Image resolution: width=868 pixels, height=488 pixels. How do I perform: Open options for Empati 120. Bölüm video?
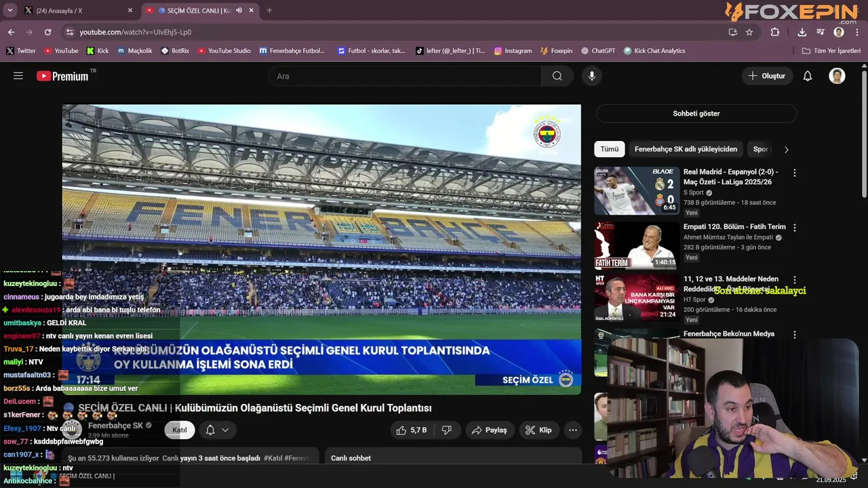point(795,228)
